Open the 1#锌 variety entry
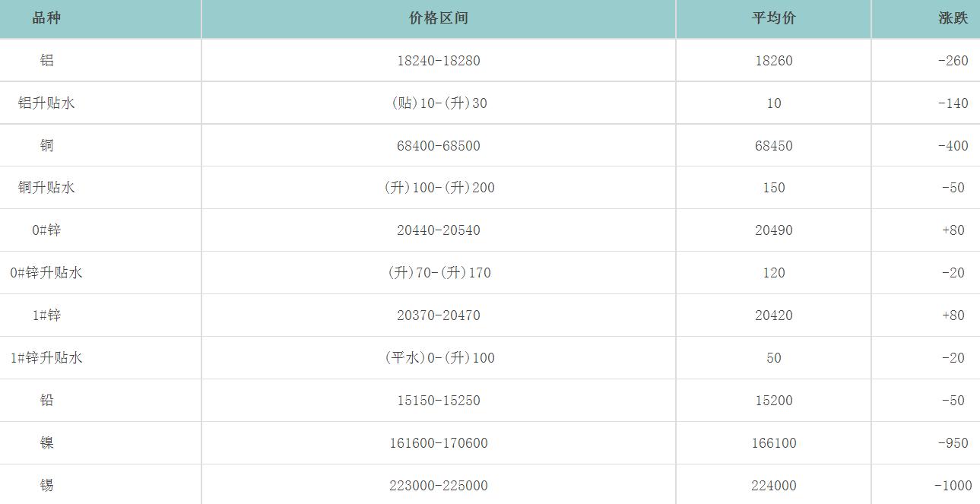Viewport: 980px width, 504px height. pos(46,315)
